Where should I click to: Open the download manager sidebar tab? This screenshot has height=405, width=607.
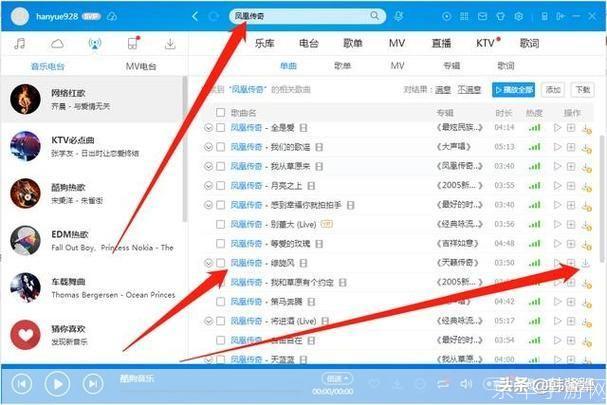point(170,43)
